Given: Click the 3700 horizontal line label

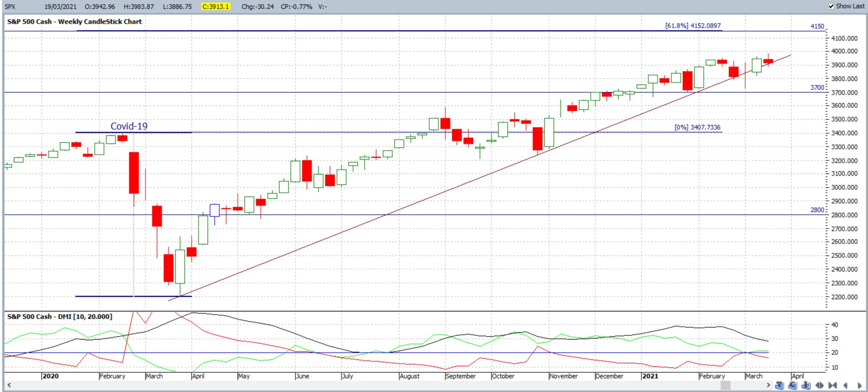Looking at the screenshot, I should point(817,88).
